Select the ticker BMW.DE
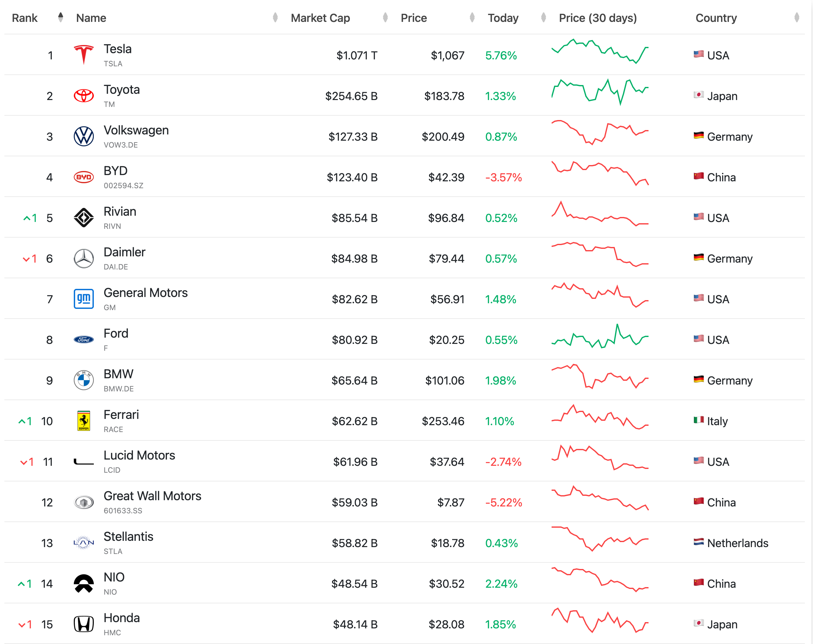 pos(119,389)
